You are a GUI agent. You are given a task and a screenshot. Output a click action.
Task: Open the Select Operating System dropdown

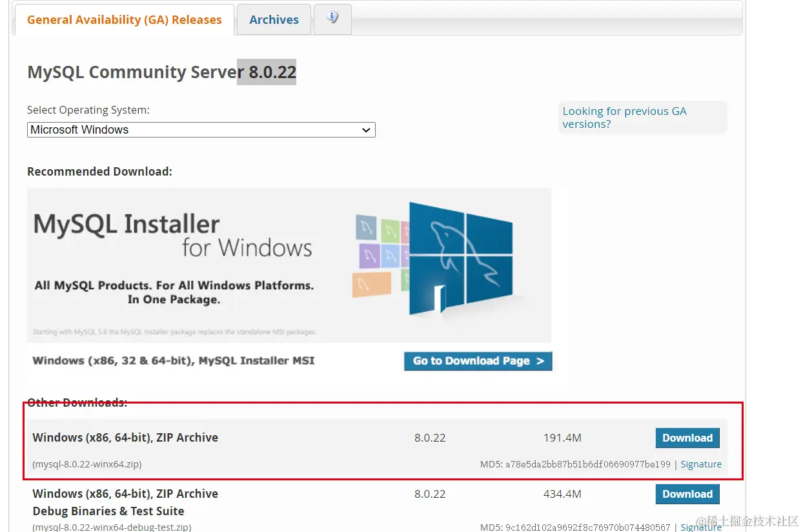click(x=201, y=130)
